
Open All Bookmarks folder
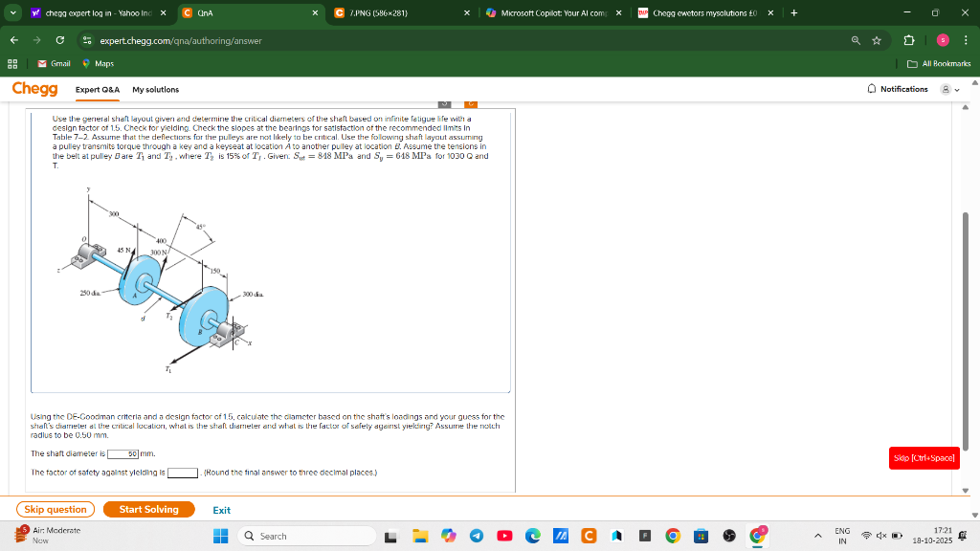click(x=939, y=64)
